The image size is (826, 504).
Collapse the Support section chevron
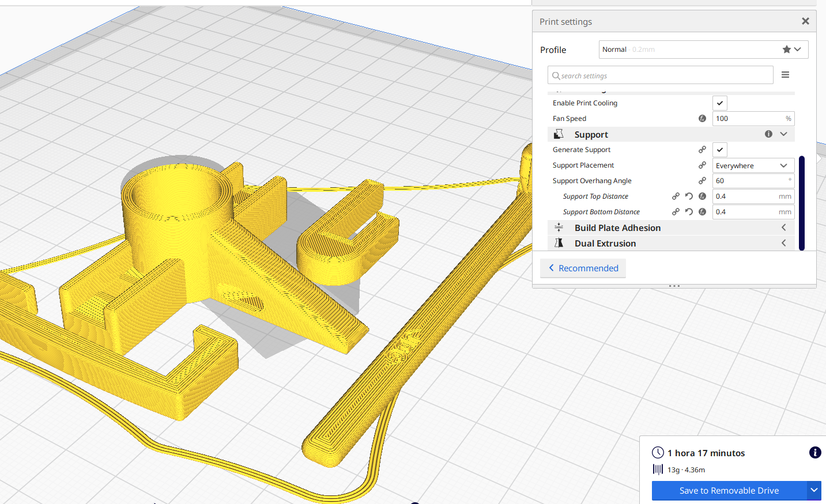(783, 134)
